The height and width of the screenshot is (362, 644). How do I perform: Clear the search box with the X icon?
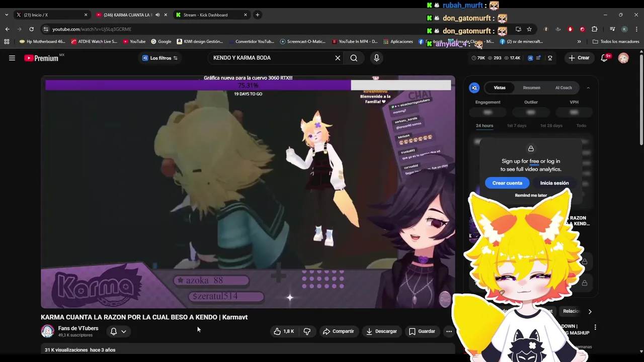point(338,58)
